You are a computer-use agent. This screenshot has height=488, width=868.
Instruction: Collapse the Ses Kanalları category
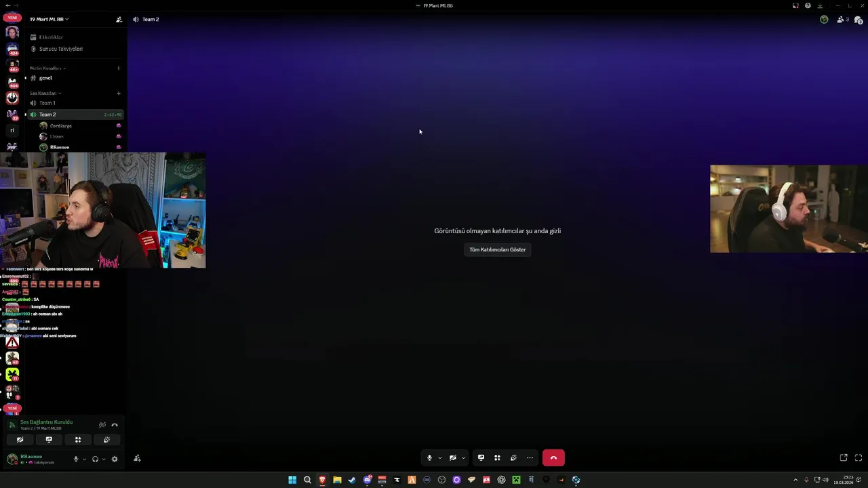tap(45, 93)
